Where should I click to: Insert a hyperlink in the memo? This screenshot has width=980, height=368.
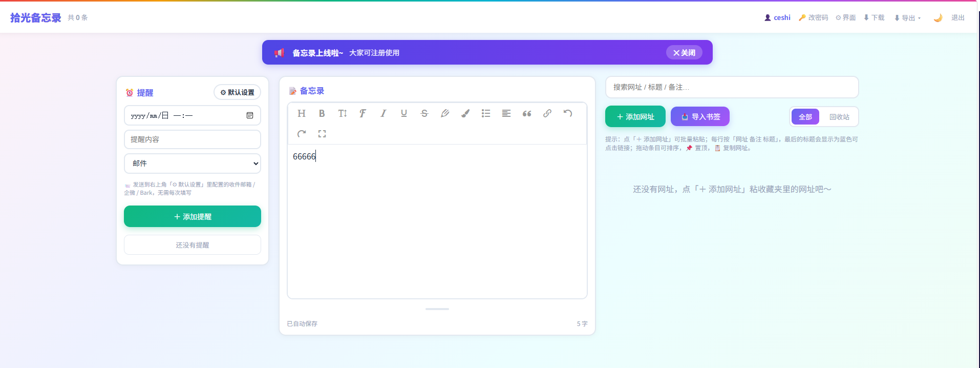point(547,113)
